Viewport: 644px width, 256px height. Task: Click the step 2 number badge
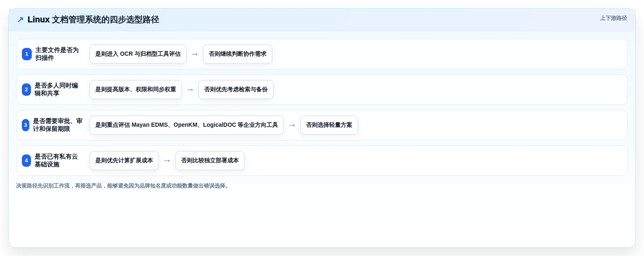[26, 90]
